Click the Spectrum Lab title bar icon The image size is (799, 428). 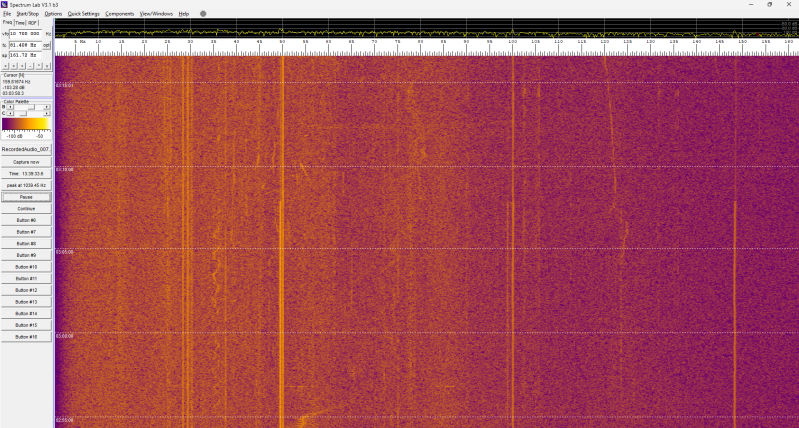5,5
